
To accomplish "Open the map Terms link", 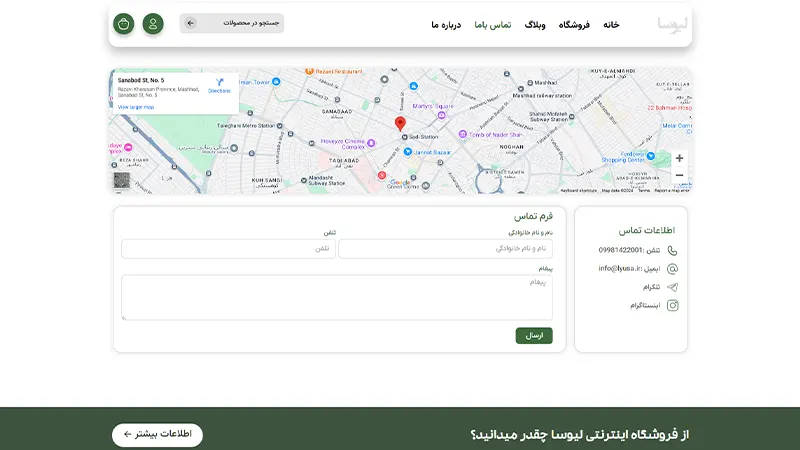I will pyautogui.click(x=644, y=190).
